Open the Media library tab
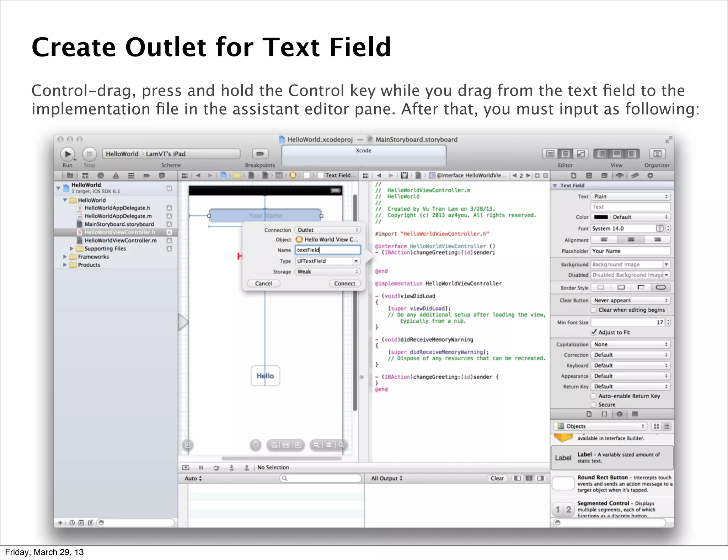The width and height of the screenshot is (728, 560). point(635,414)
